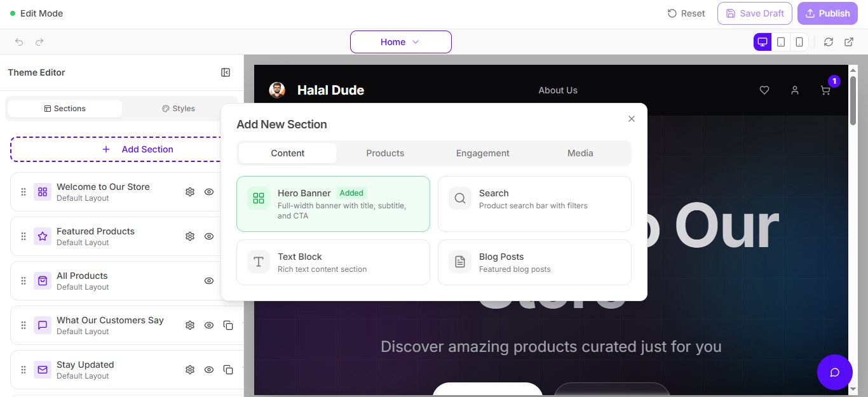The height and width of the screenshot is (397, 868).
Task: Click the undo arrow icon
Action: click(x=19, y=42)
